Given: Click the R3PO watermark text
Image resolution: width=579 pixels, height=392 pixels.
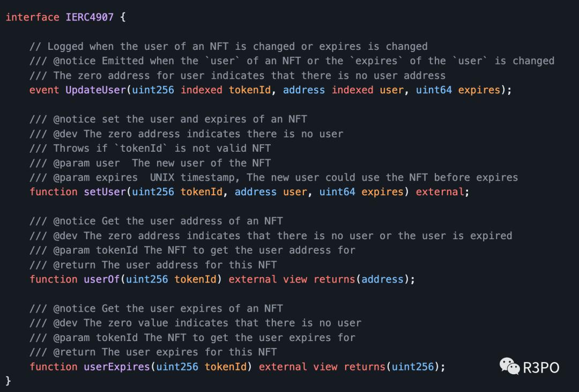Looking at the screenshot, I should point(541,367).
